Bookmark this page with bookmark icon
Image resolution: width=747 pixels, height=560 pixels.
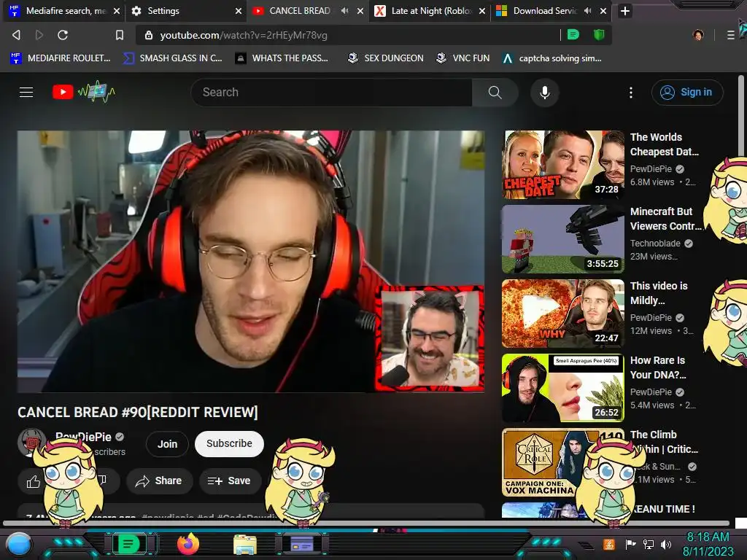click(120, 35)
